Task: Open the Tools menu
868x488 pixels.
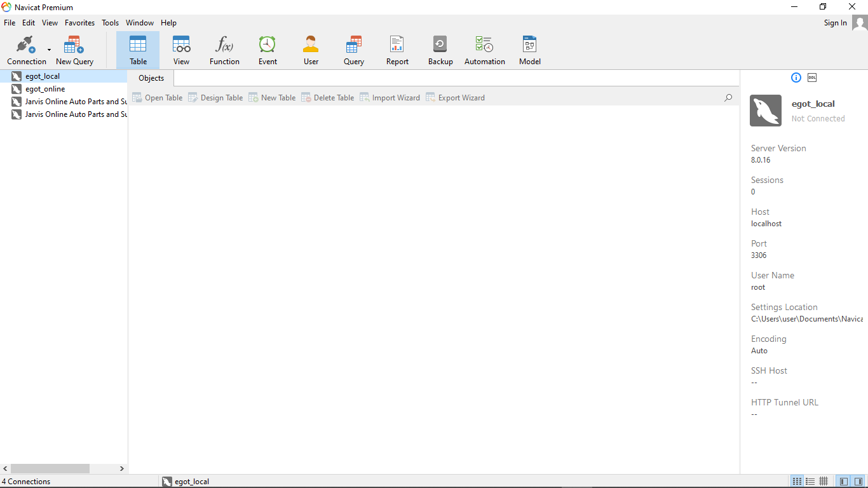Action: pyautogui.click(x=110, y=23)
